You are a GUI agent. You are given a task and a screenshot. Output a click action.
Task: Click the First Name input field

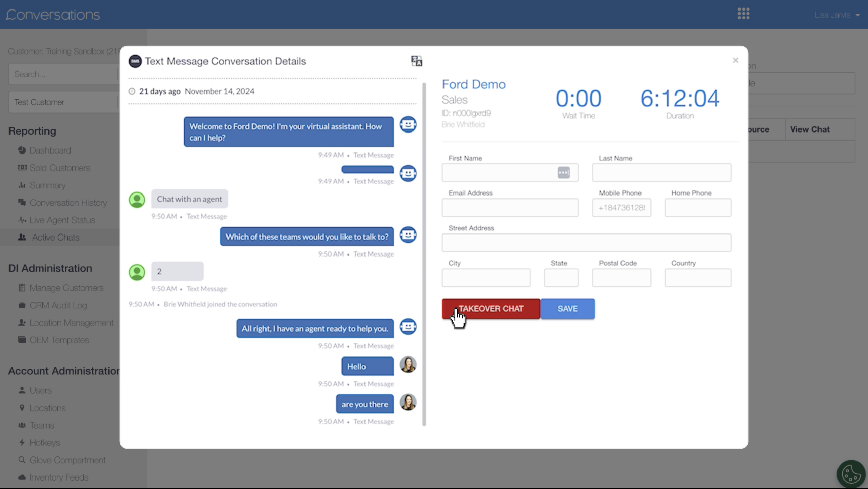[510, 172]
